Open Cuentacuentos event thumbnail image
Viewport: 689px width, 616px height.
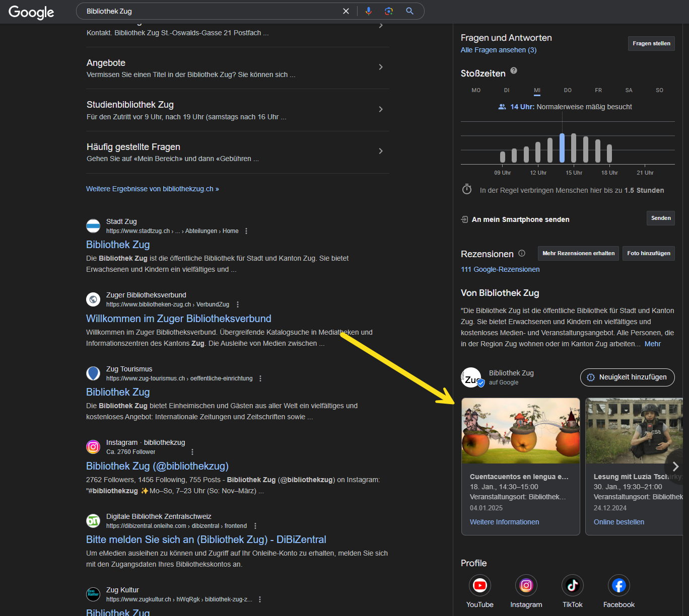coord(521,431)
